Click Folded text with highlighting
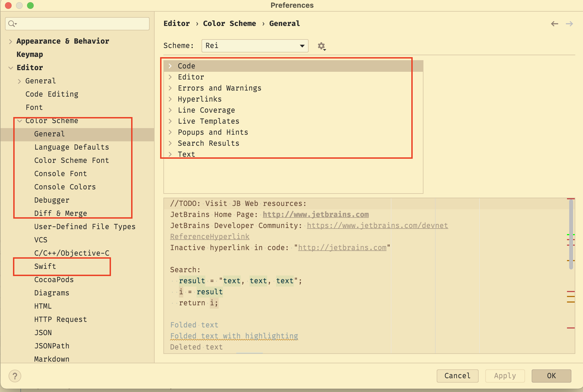The width and height of the screenshot is (583, 392). pos(234,336)
